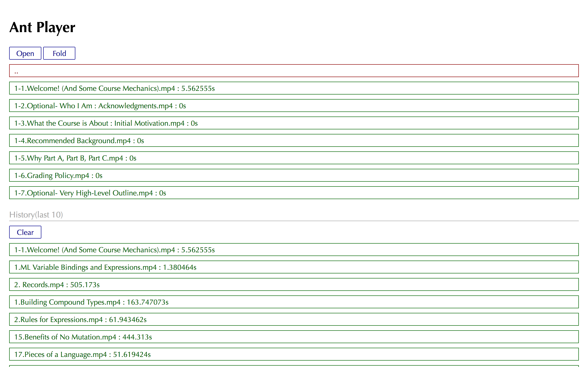Play 1.Building Compound Types.mp4 history entry
This screenshot has height=367, width=588.
tap(294, 302)
